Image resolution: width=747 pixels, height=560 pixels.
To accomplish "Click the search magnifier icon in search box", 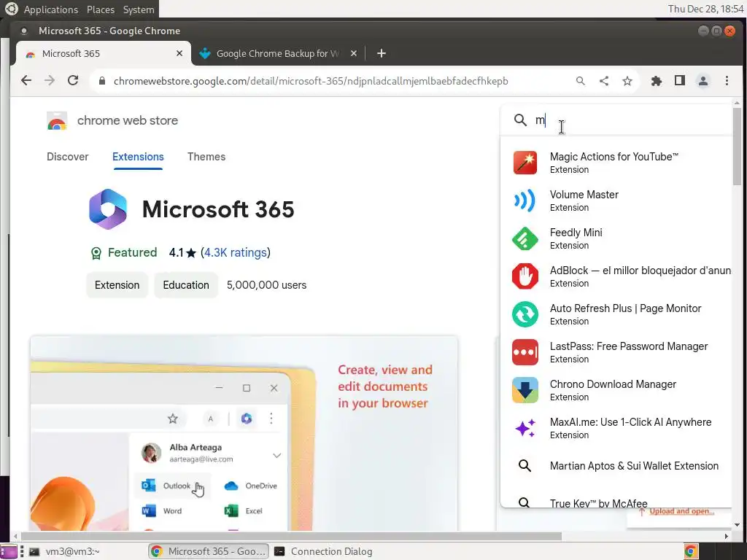I will click(x=520, y=120).
